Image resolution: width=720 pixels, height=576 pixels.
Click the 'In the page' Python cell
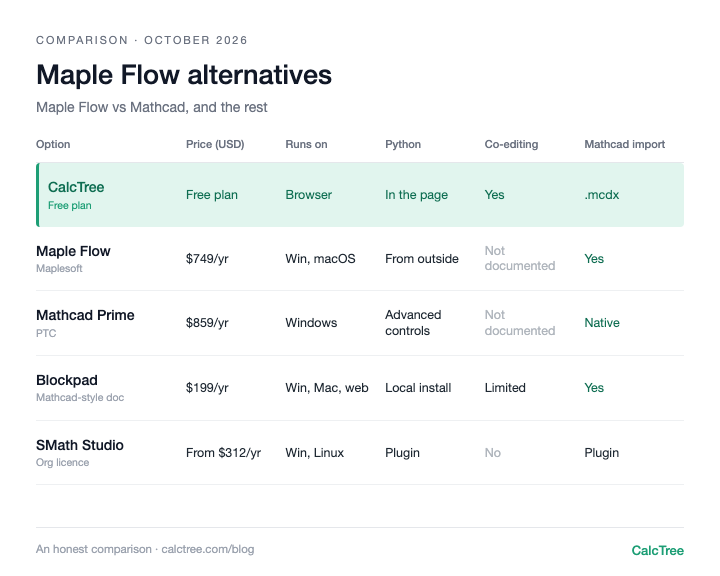click(x=416, y=195)
